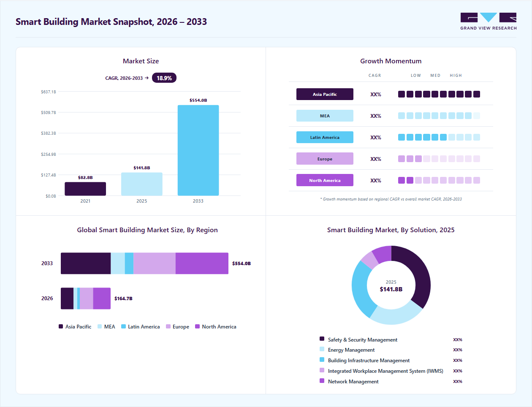Click the Smart Building Market Snapshot title
Screen dimensions: 532x407
111,22
